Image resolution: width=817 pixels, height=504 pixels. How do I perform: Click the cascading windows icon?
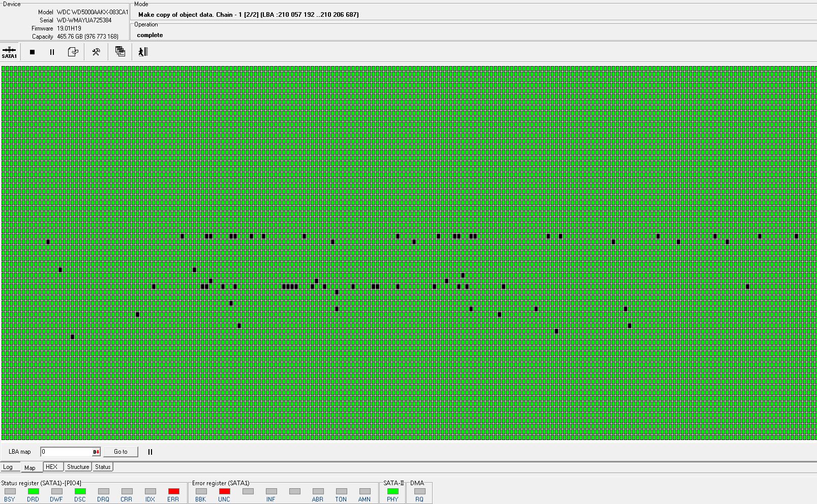tap(120, 52)
